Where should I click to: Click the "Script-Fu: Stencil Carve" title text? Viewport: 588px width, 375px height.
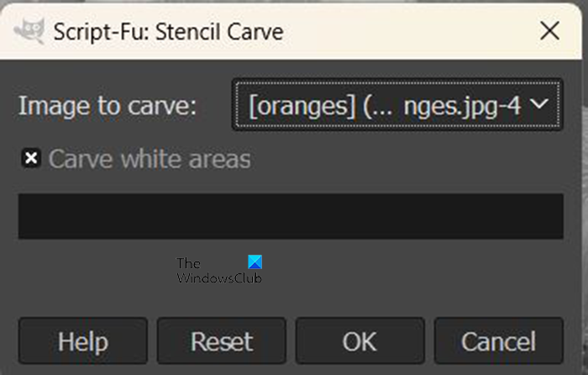pos(168,32)
